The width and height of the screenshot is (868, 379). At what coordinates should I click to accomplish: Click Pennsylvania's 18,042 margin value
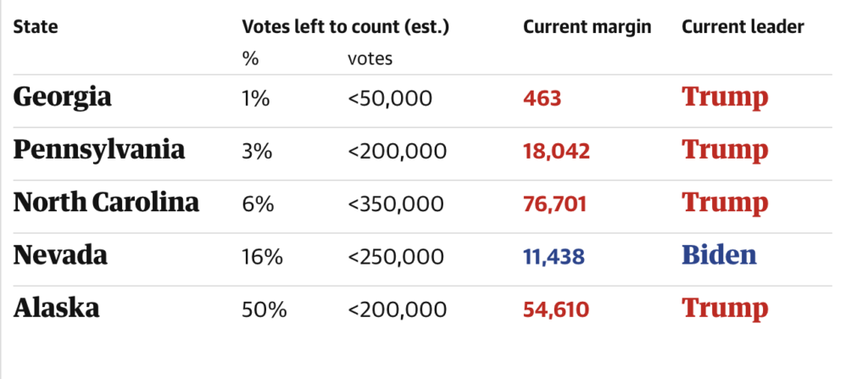click(556, 151)
